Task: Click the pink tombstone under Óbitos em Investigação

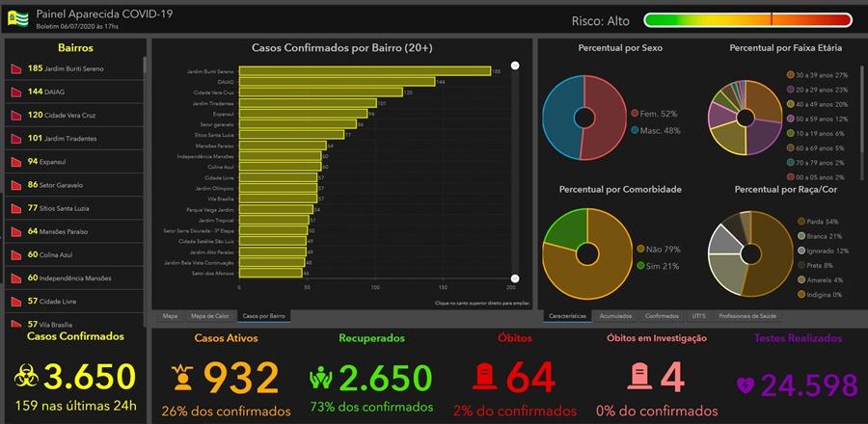Action: pyautogui.click(x=638, y=377)
